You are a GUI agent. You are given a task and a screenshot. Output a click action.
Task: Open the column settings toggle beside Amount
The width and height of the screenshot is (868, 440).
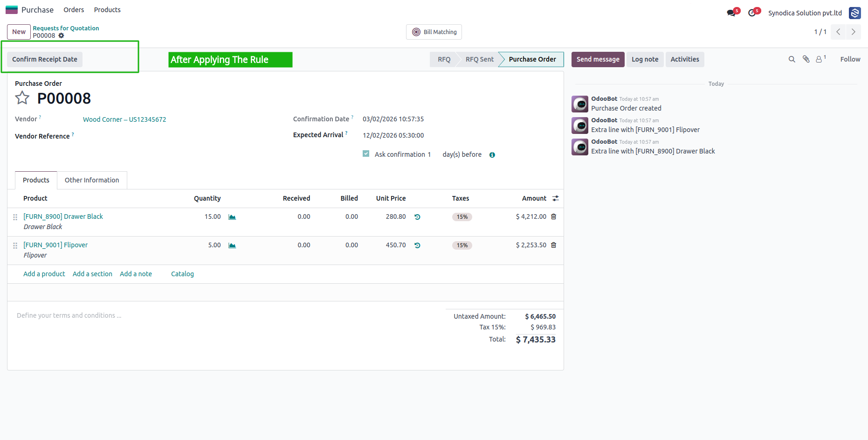coord(556,198)
